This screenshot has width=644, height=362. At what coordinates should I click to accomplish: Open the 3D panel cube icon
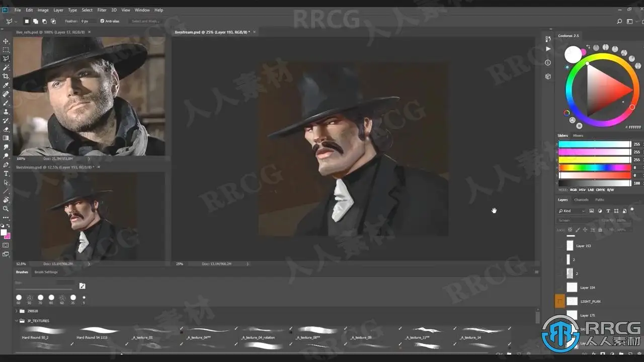[x=548, y=76]
